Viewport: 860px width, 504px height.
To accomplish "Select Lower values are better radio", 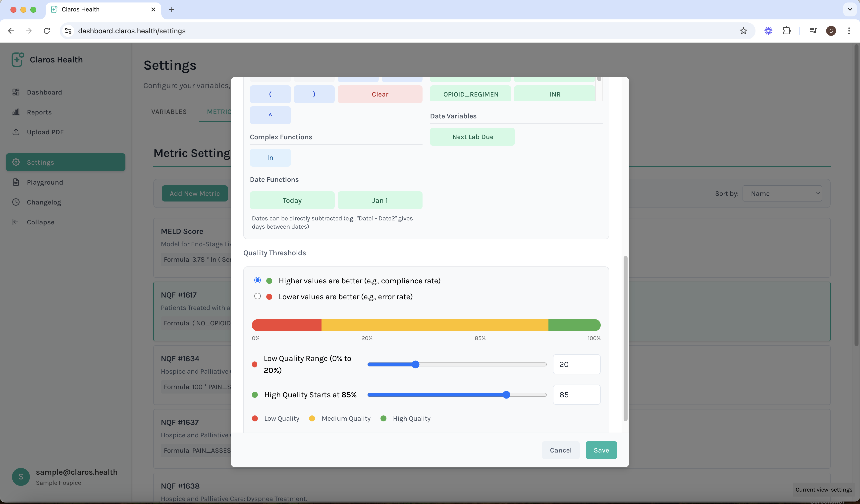I will (x=257, y=296).
